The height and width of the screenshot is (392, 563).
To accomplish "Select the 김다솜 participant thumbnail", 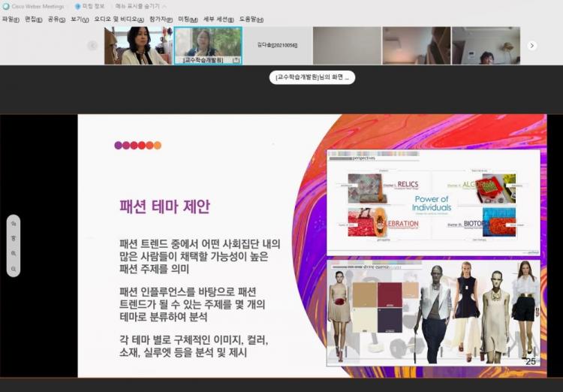I will (x=277, y=45).
